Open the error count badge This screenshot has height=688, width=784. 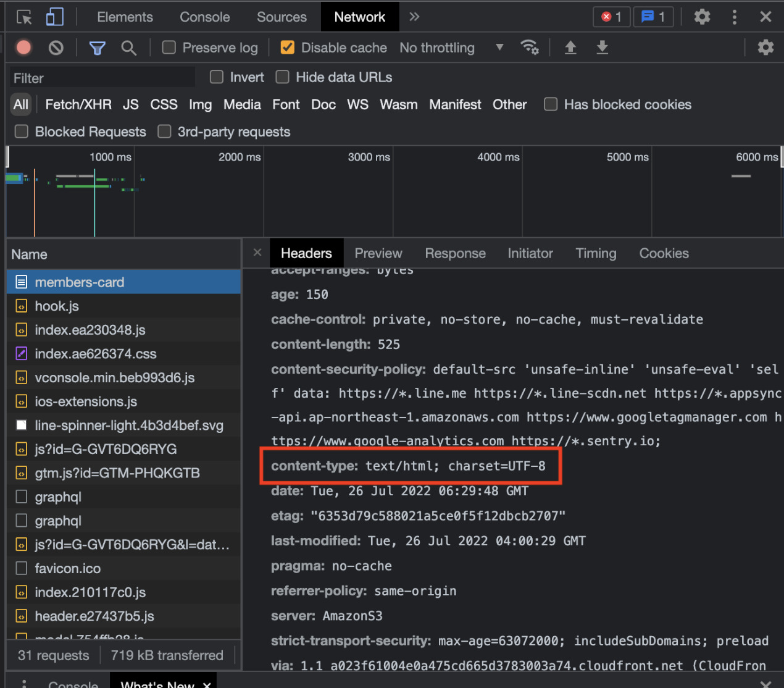pyautogui.click(x=611, y=17)
